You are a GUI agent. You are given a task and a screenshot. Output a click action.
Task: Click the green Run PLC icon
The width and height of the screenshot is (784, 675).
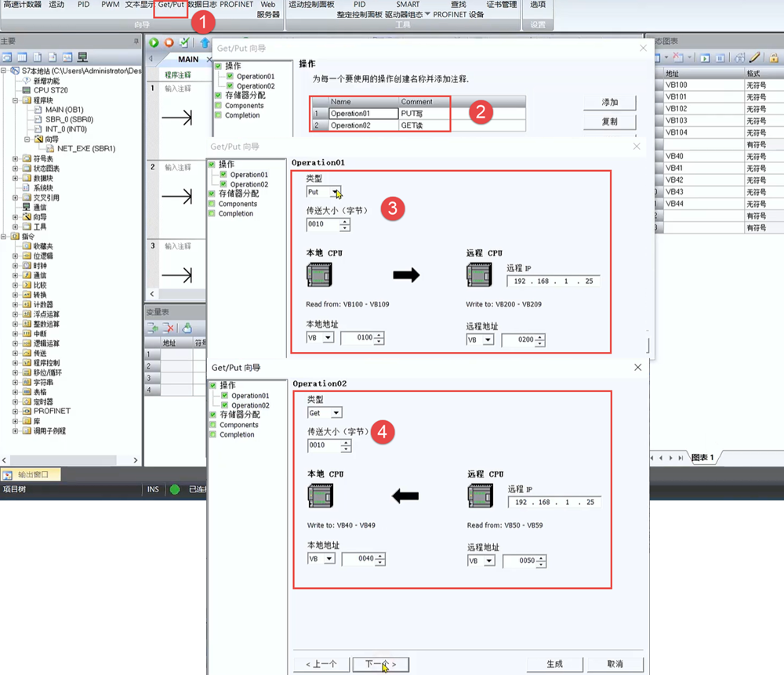point(154,42)
